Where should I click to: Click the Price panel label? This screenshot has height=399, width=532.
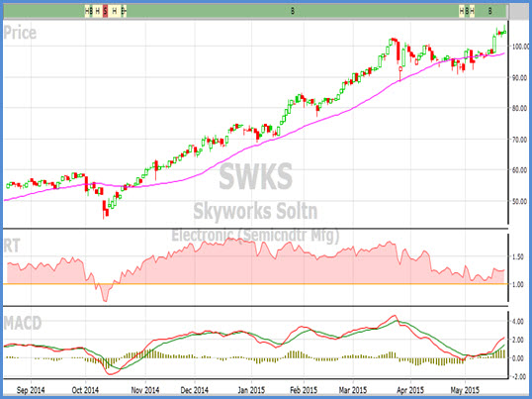click(x=20, y=33)
